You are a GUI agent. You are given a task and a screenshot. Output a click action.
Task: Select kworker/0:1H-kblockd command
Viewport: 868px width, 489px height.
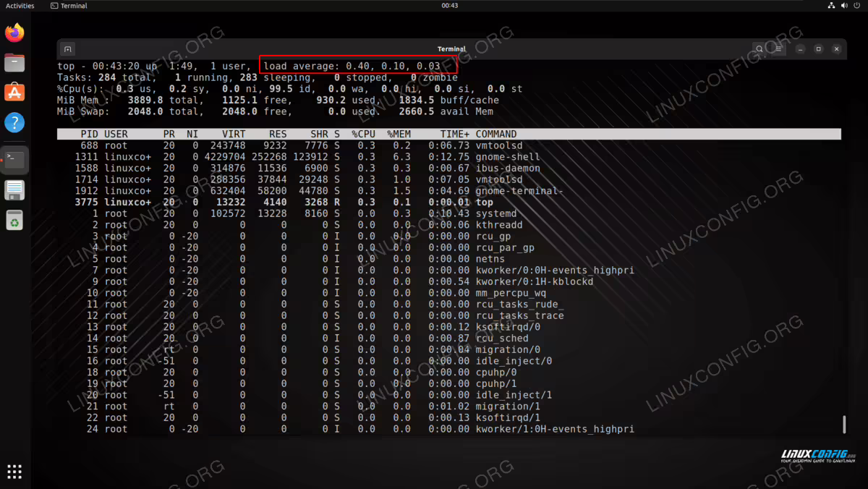click(x=535, y=281)
